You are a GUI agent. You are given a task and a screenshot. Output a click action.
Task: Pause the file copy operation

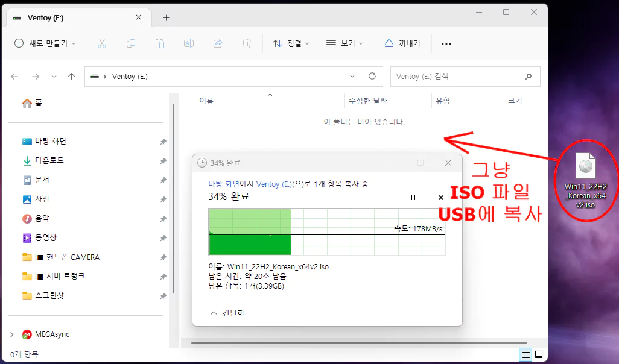(x=413, y=198)
